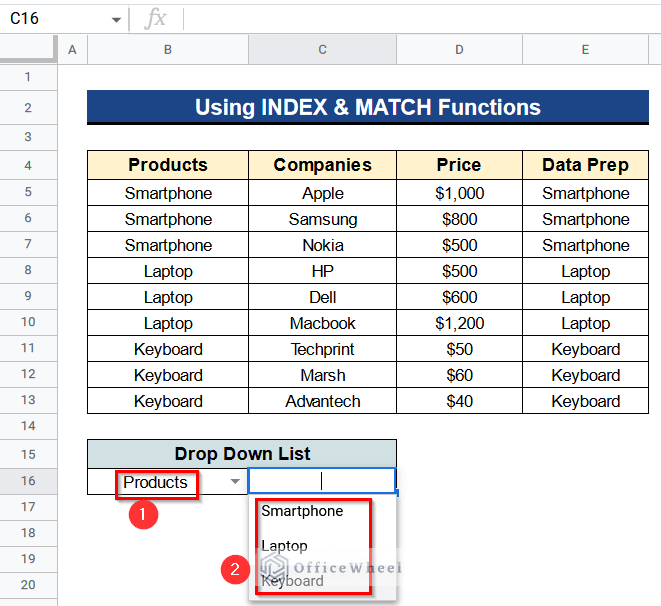
Task: Click the Drop Down List header cell
Action: pos(241,454)
